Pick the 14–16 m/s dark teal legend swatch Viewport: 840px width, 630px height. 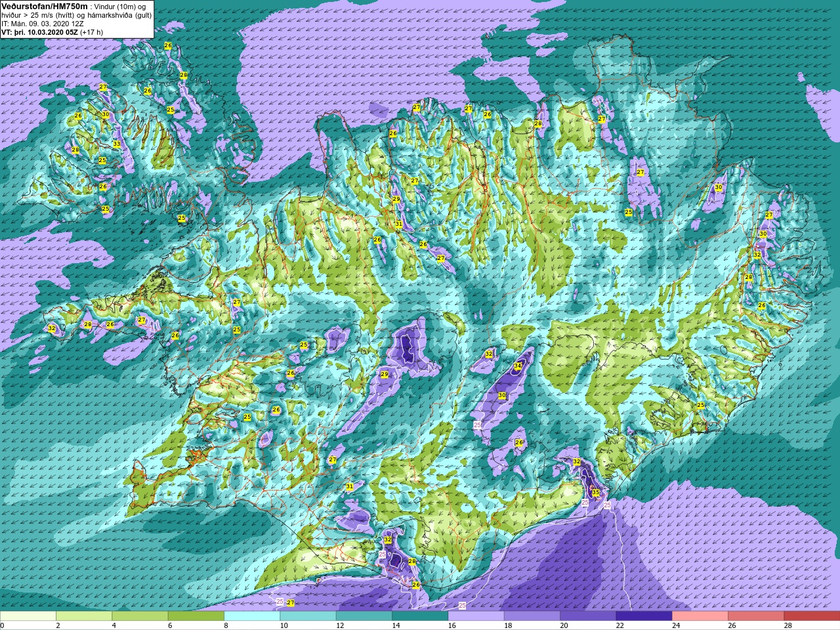[x=420, y=616]
